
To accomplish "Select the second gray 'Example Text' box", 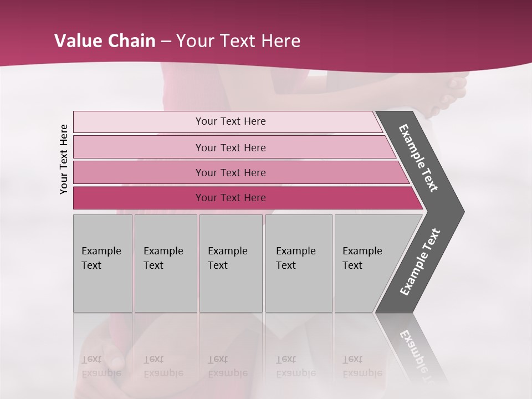I will pos(165,263).
